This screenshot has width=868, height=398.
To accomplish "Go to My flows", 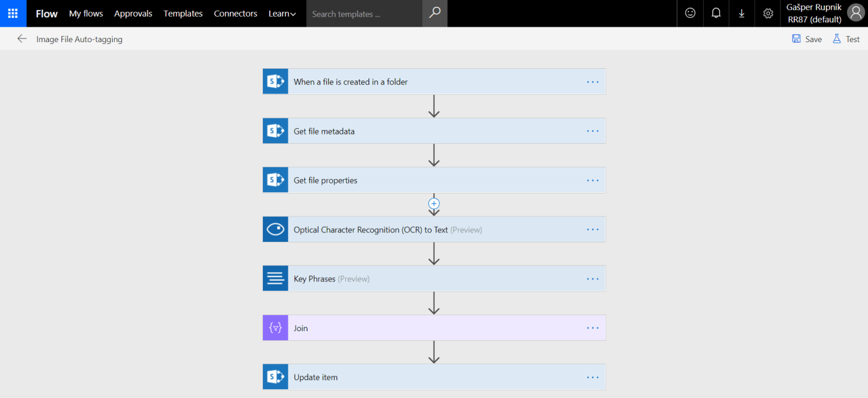I will pos(86,13).
